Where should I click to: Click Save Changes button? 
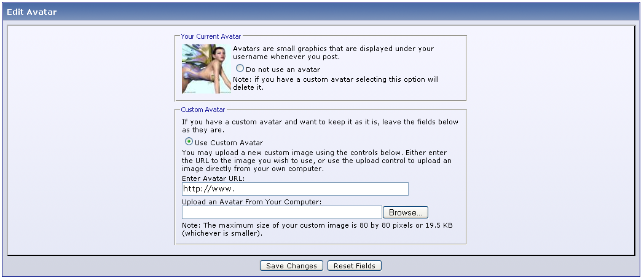(292, 266)
